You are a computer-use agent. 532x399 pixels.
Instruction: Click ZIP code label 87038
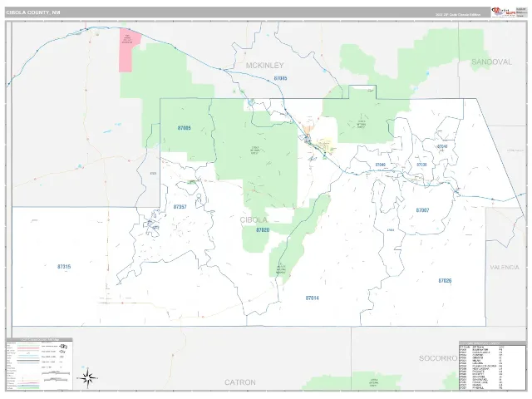click(421, 165)
